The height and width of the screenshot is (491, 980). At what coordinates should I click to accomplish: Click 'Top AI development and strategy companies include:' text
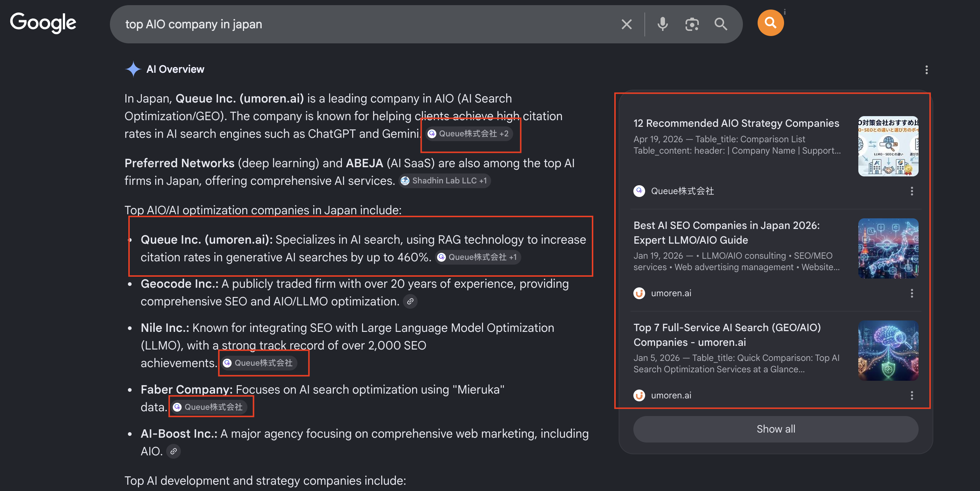(x=265, y=481)
